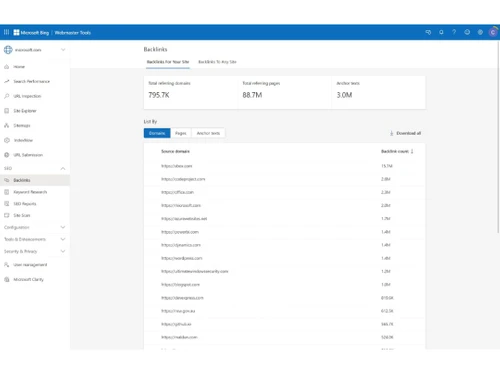Click the download arrow icon
Viewport: 500px width, 375px height.
point(392,133)
